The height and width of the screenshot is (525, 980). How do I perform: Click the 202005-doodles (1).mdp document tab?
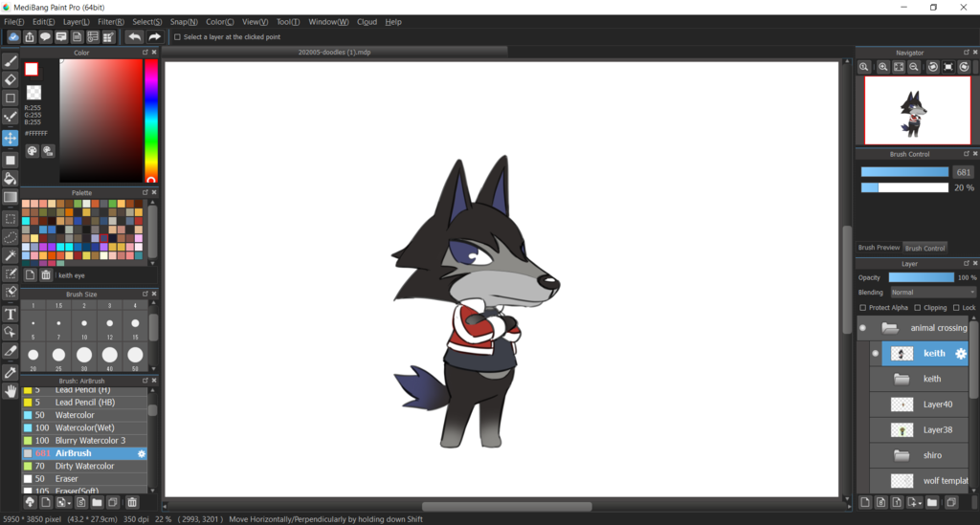tap(334, 53)
